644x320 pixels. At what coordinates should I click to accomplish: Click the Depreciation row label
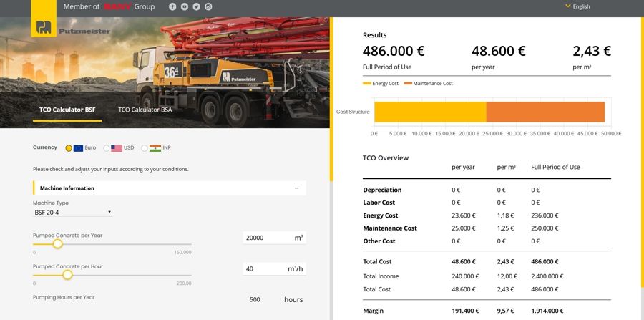[x=382, y=190]
